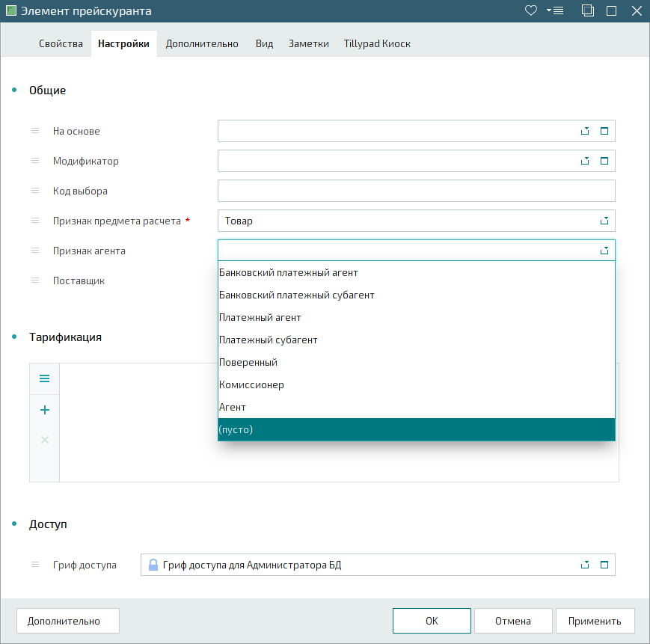Click the lock icon in Гриф доступа

pos(153,565)
